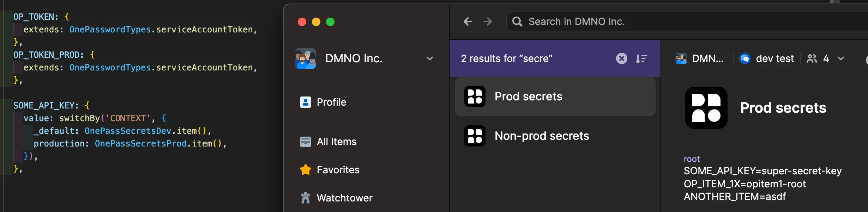Click the people sharing icon
The image size is (868, 212).
point(812,58)
